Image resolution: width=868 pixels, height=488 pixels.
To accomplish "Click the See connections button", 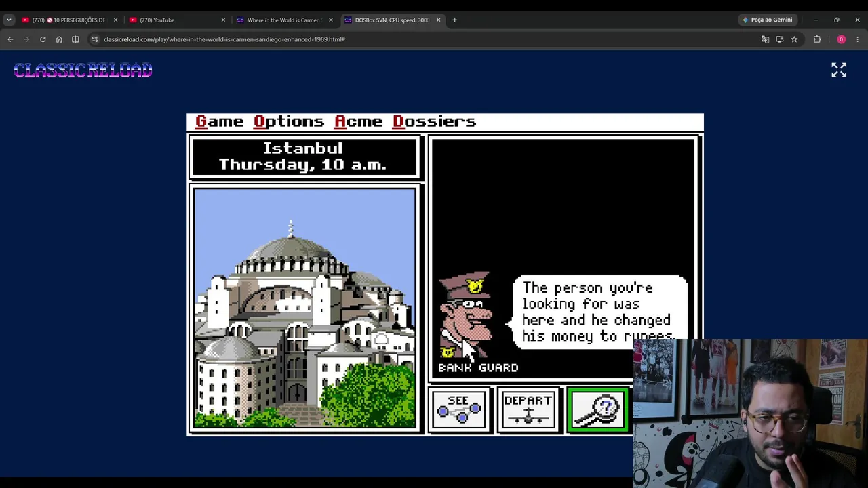I will click(x=459, y=409).
